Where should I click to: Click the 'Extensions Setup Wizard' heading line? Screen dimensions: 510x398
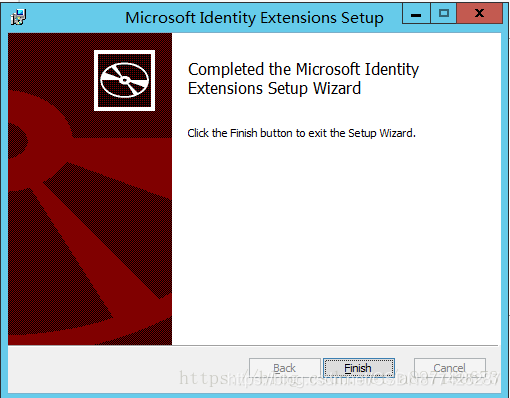(274, 89)
